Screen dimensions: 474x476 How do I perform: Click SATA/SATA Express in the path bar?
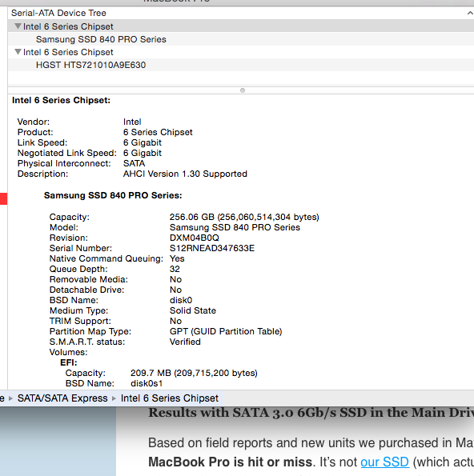[62, 398]
